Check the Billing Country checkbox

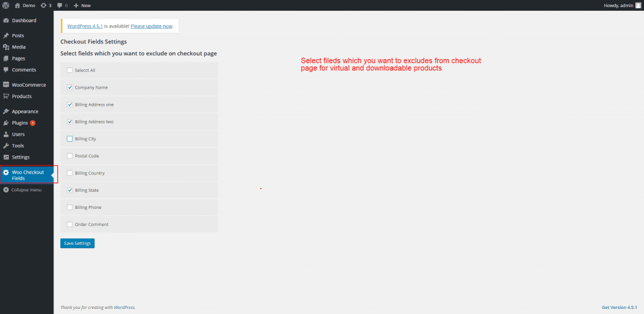coord(69,173)
